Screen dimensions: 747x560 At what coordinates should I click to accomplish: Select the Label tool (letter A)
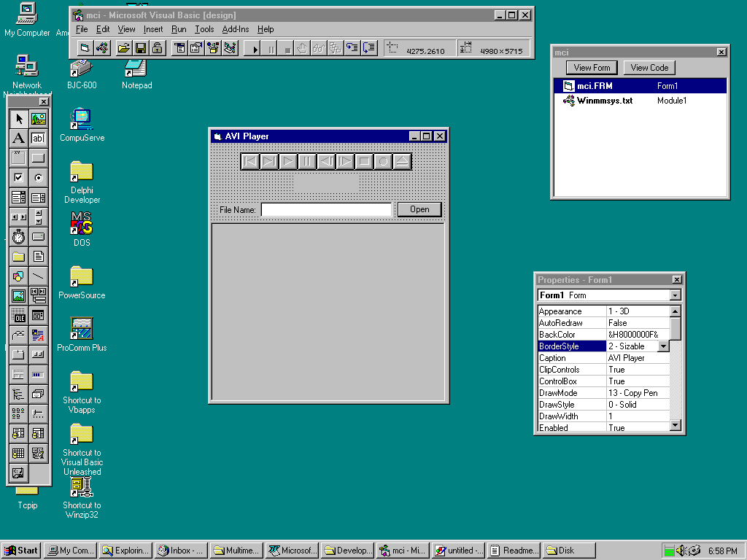tap(19, 139)
